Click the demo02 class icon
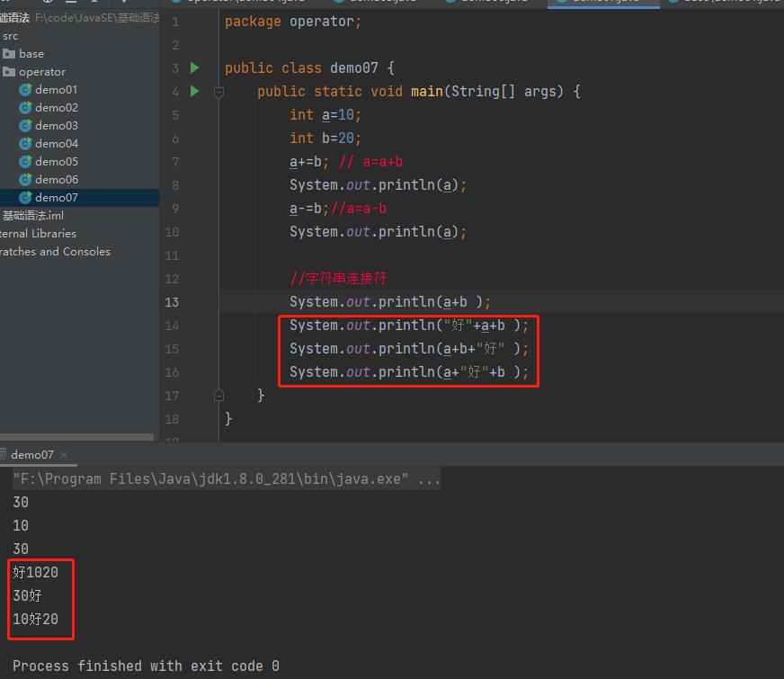The image size is (784, 679). pyautogui.click(x=25, y=108)
